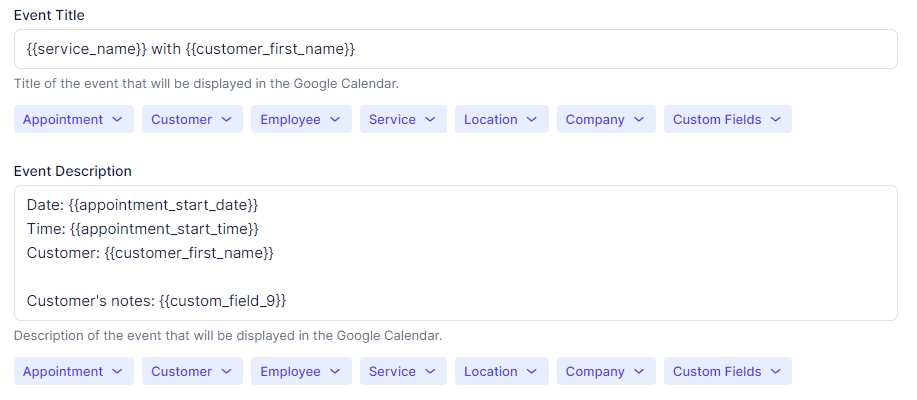Open Appointment dropdown under Event Description

point(73,372)
